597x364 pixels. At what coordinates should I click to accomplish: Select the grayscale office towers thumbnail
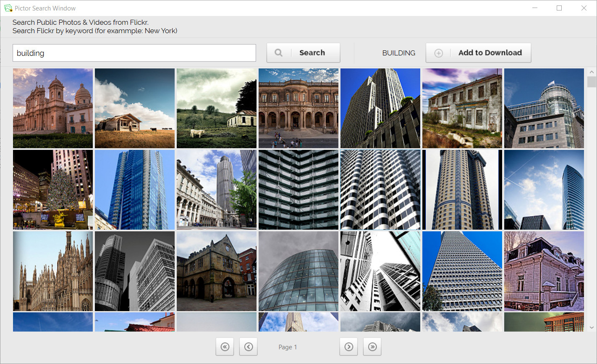coord(135,271)
